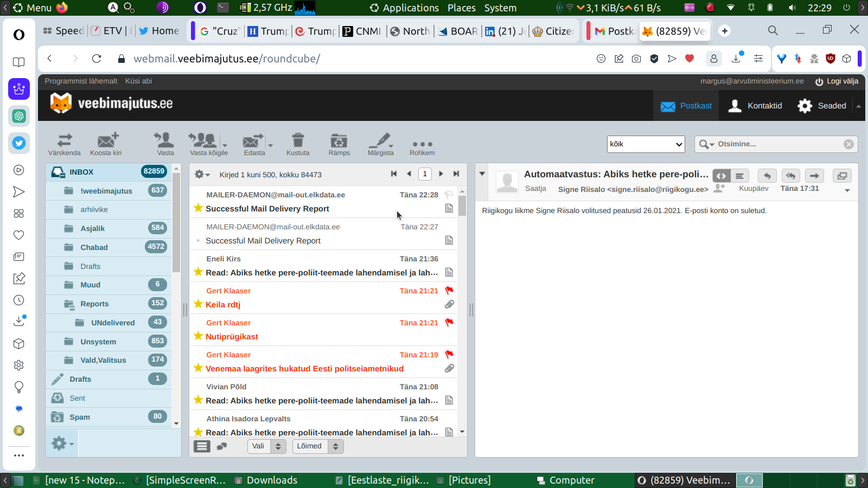Delete message with Kustuta trash icon
The image size is (868, 488).
coord(298,144)
